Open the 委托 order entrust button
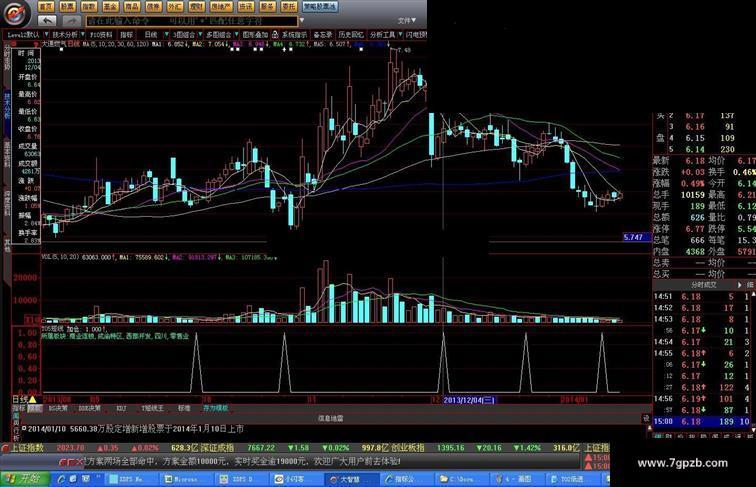The height and width of the screenshot is (487, 756). tap(289, 6)
